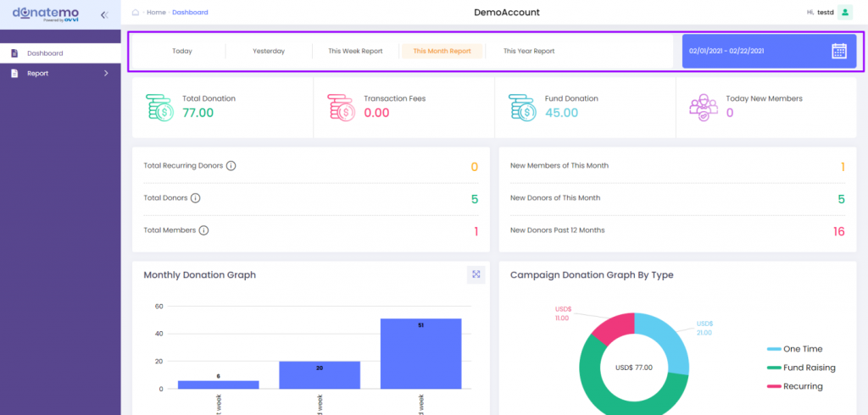Open the user profile avatar icon

845,12
